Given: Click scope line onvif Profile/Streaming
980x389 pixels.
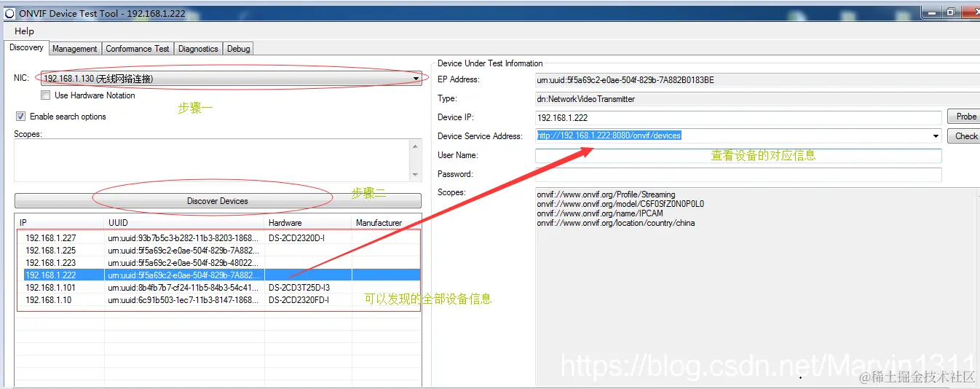Looking at the screenshot, I should 606,194.
